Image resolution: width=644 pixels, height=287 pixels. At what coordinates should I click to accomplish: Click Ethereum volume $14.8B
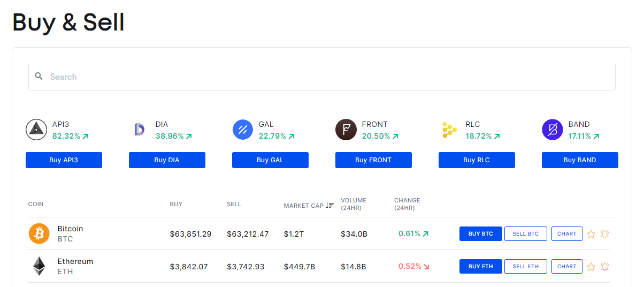pyautogui.click(x=353, y=267)
